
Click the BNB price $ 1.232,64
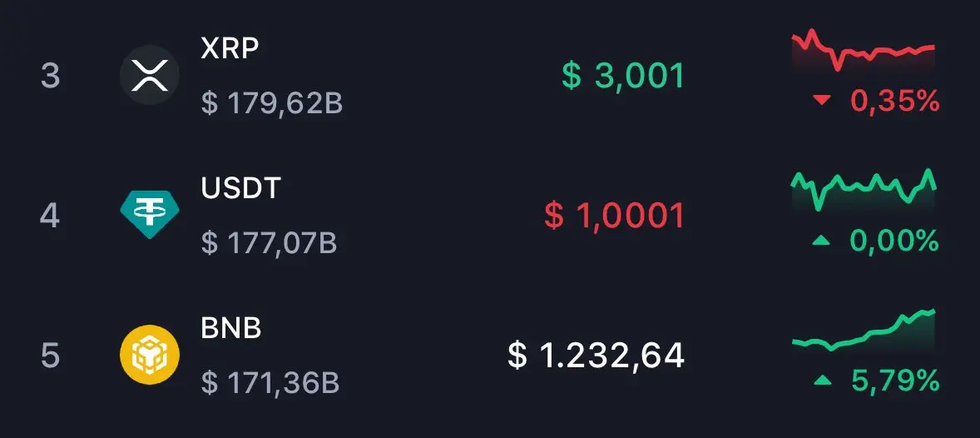[596, 356]
